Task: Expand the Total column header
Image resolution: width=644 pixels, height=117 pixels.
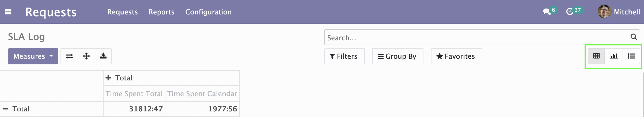Action: pos(119,78)
